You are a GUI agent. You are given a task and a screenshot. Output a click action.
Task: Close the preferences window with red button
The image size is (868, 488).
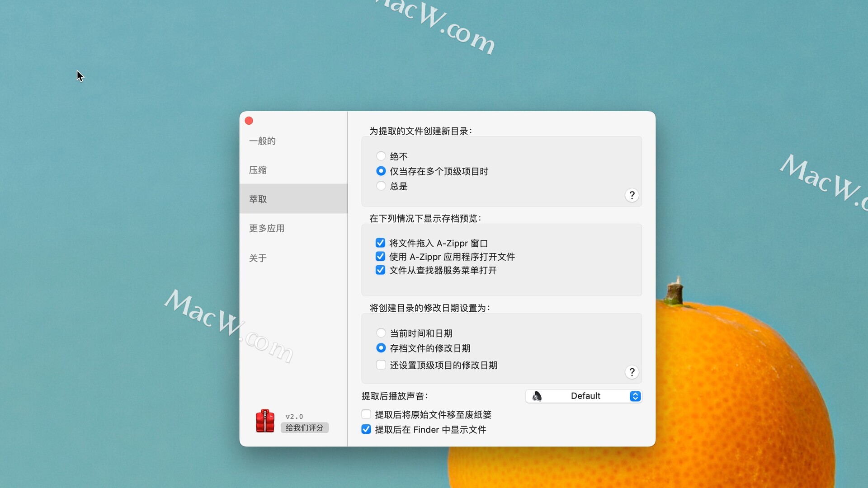pyautogui.click(x=249, y=121)
